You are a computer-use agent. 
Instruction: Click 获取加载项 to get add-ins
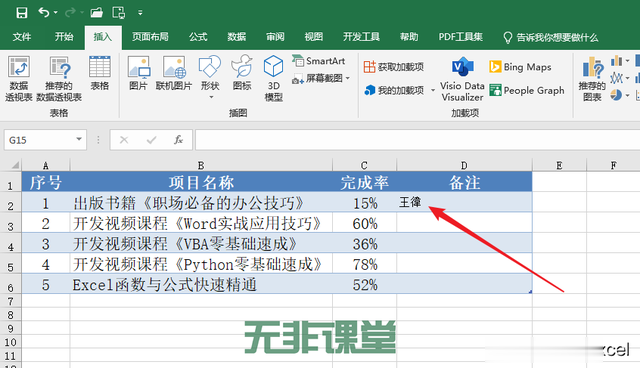click(394, 67)
